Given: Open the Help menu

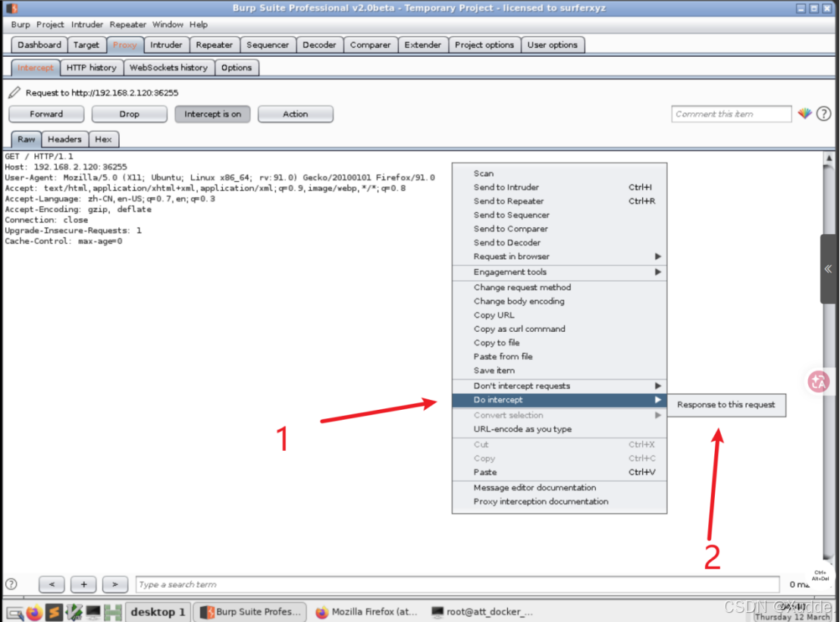Looking at the screenshot, I should tap(198, 25).
